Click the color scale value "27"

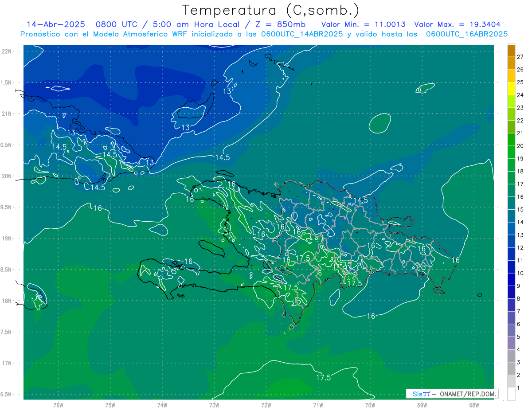click(x=520, y=57)
